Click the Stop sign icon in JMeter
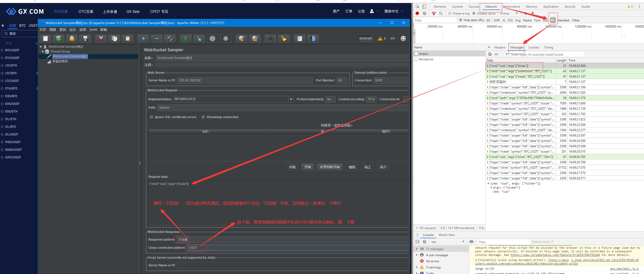 212,39
